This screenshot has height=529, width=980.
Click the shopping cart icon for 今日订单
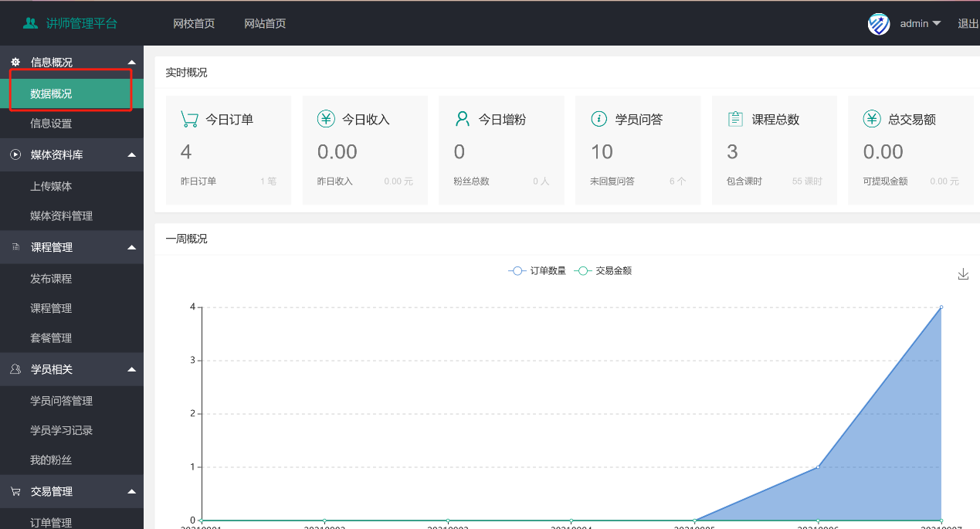[x=189, y=119]
